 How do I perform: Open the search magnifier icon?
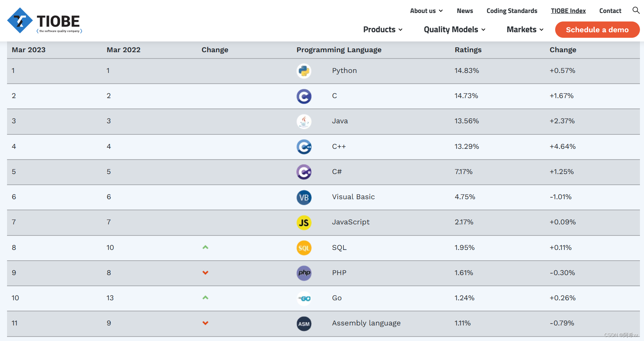(636, 10)
